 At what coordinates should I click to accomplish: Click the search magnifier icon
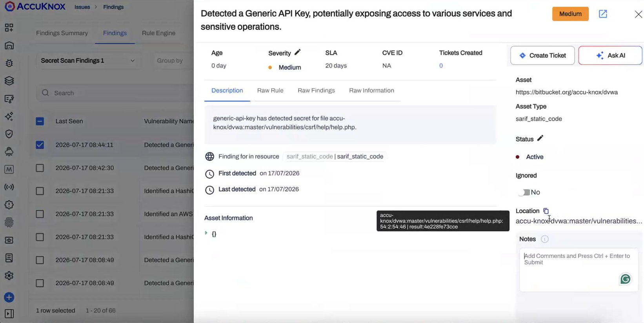[x=45, y=93]
